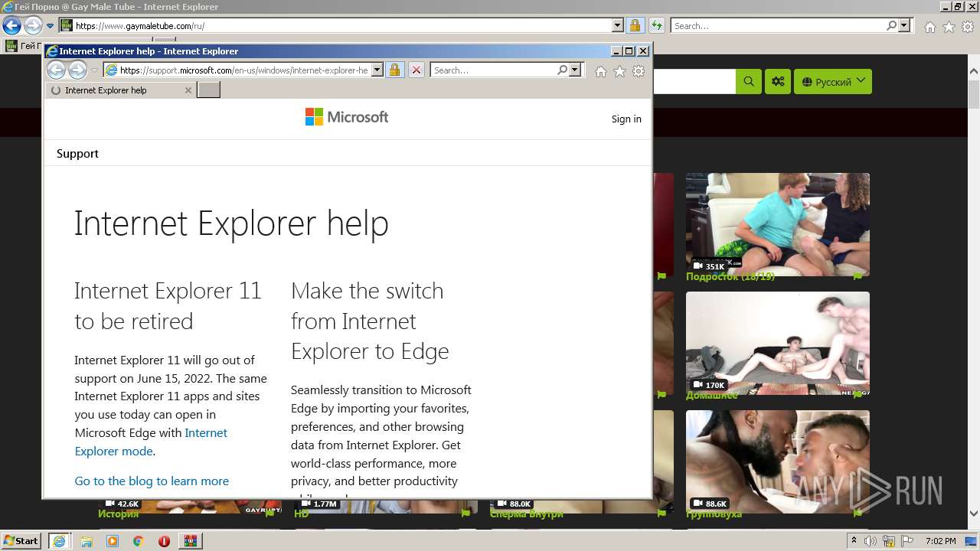Image resolution: width=980 pixels, height=551 pixels.
Task: Open Tools gear in help window
Action: [639, 71]
